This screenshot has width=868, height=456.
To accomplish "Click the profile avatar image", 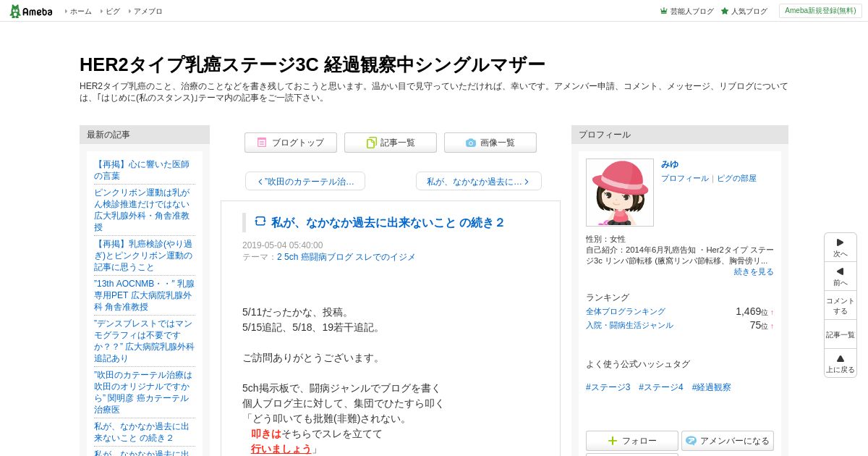I will tap(620, 193).
